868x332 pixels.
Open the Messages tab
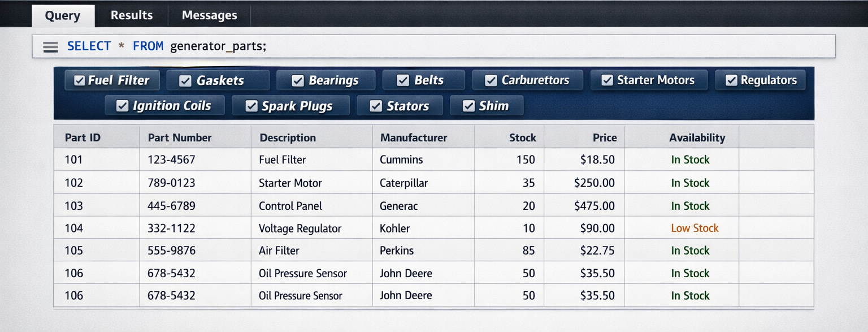209,15
